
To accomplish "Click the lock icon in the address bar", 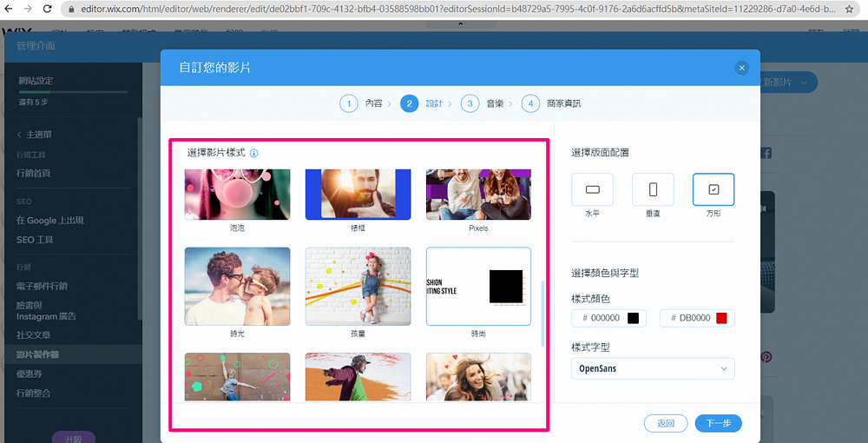I will point(71,9).
